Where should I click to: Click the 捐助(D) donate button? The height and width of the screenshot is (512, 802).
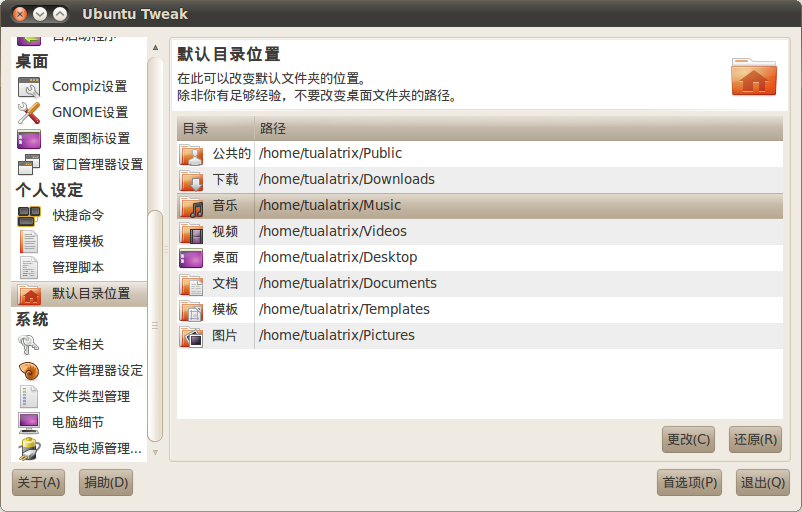106,482
